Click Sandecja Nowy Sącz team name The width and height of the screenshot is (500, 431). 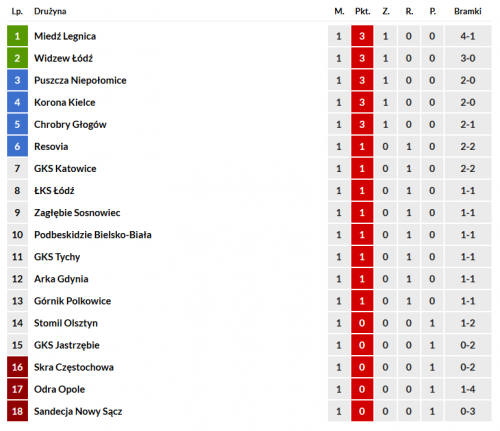[78, 412]
